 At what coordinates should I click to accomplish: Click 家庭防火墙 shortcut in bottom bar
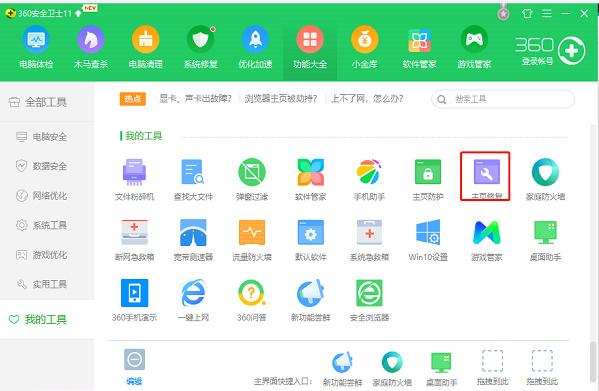click(x=392, y=369)
